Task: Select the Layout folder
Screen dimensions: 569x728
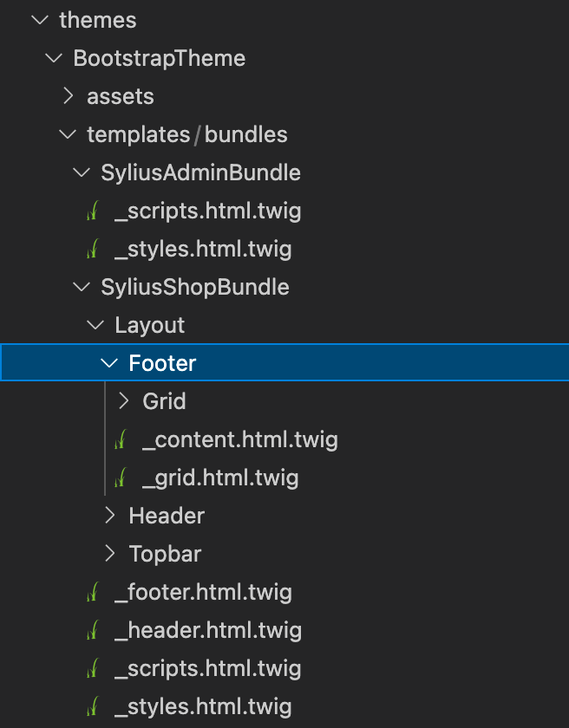Action: 149,324
